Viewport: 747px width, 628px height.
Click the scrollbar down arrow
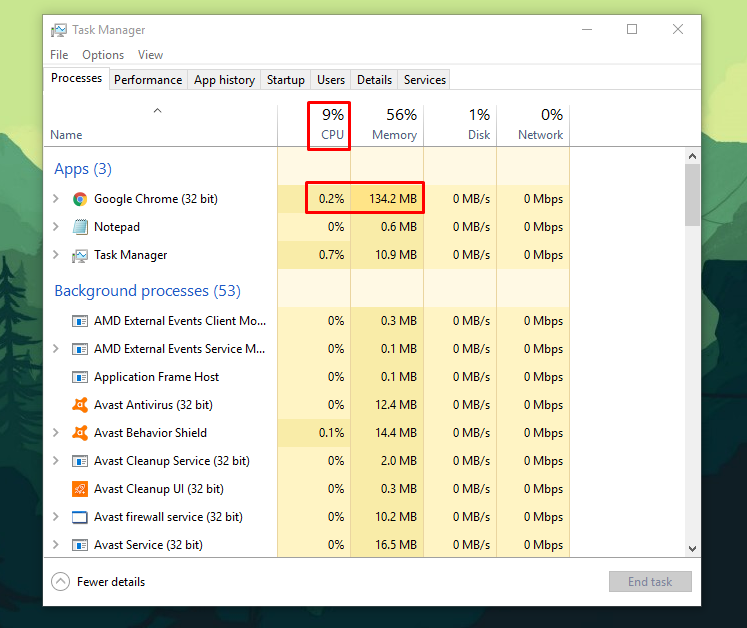coord(692,548)
